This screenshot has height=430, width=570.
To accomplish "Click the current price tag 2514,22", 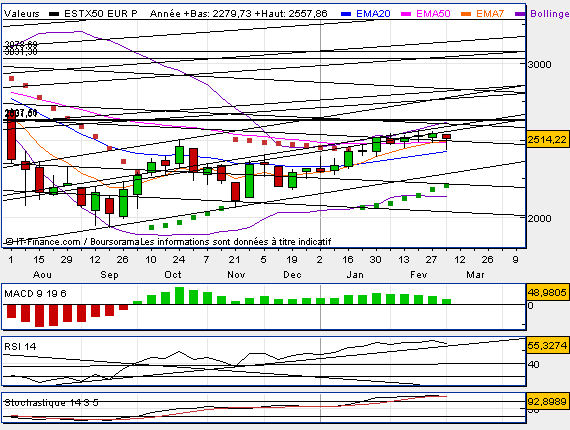I will [547, 140].
